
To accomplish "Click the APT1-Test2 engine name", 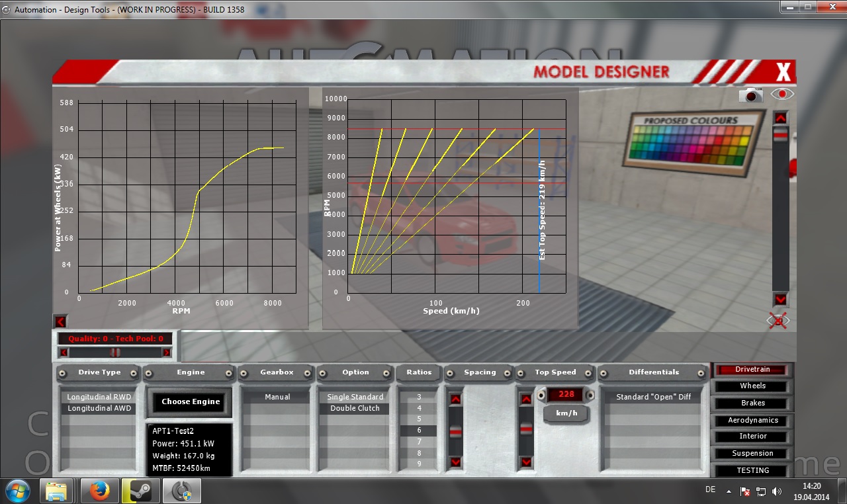I will tap(175, 431).
